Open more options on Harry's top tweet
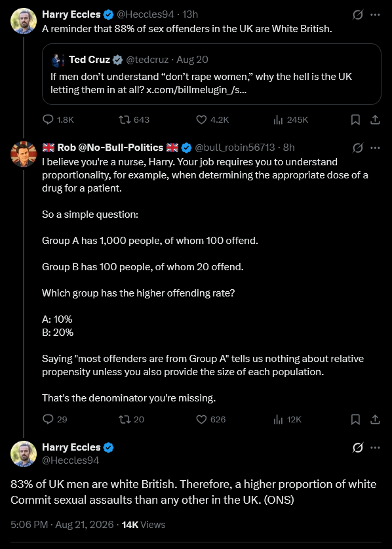 click(x=375, y=14)
